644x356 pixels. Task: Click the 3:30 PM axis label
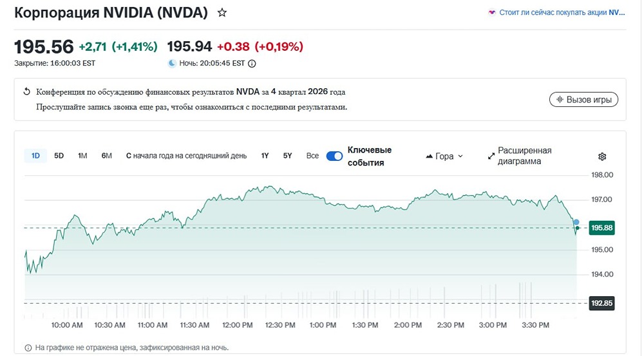click(535, 325)
